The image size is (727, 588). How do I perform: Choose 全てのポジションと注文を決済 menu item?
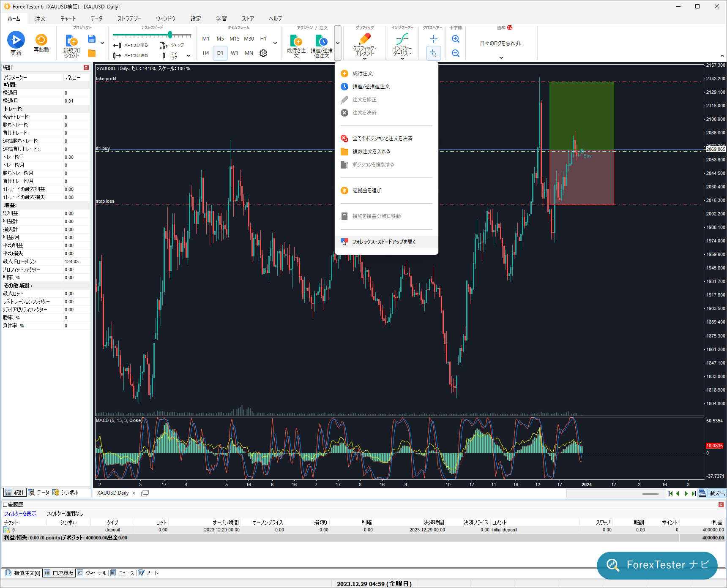pyautogui.click(x=386, y=139)
